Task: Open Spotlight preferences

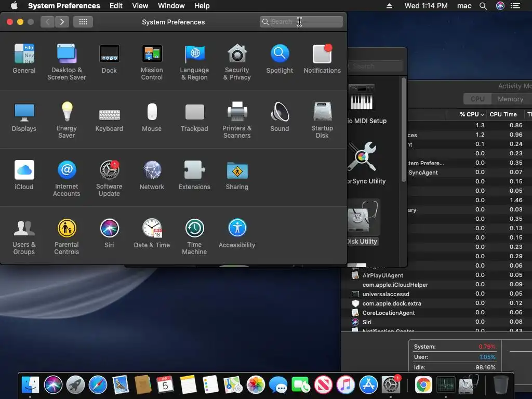Action: coord(280,59)
